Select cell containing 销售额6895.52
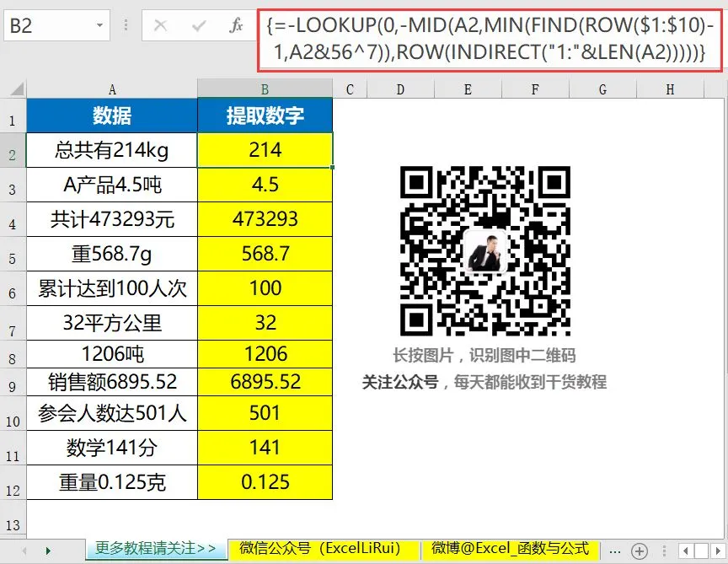The image size is (728, 564). 112,383
